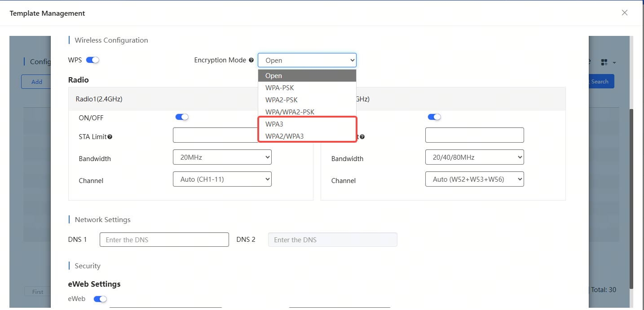Open the Encryption Mode dropdown
The image size is (644, 310).
[307, 60]
